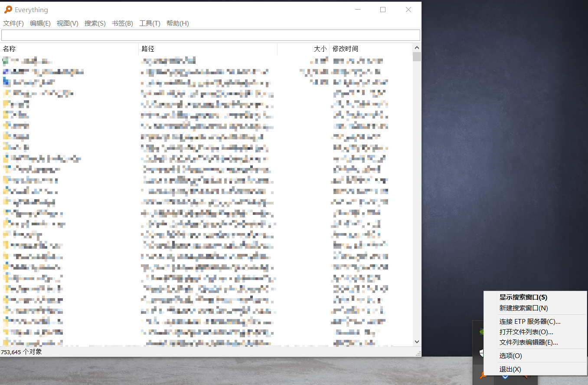Click the blue shield tray icon
This screenshot has height=385, width=588.
[x=505, y=377]
